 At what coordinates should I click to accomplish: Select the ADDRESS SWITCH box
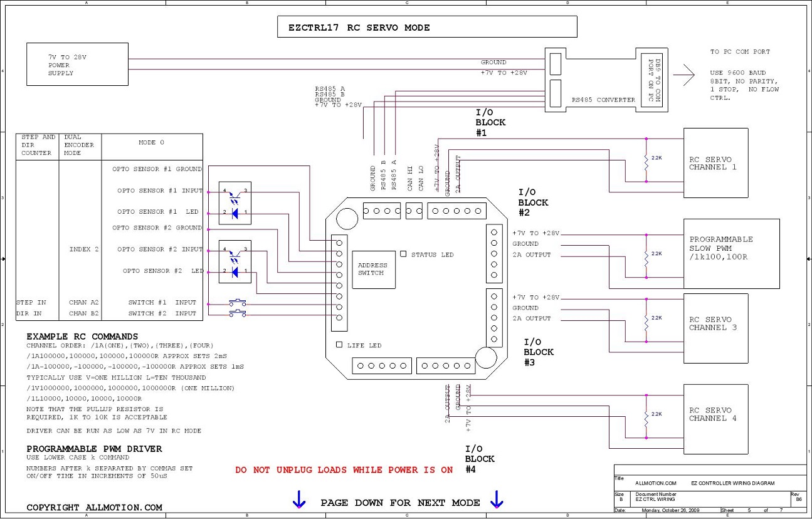click(x=373, y=270)
